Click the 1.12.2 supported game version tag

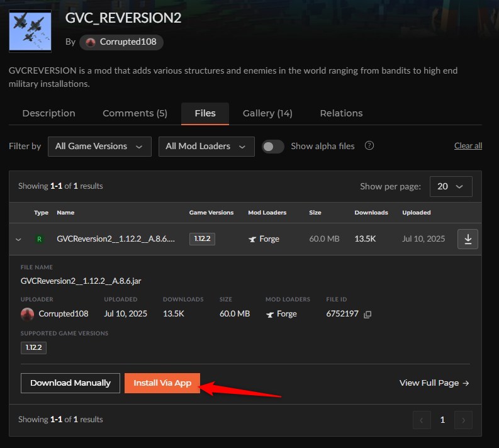(33, 348)
